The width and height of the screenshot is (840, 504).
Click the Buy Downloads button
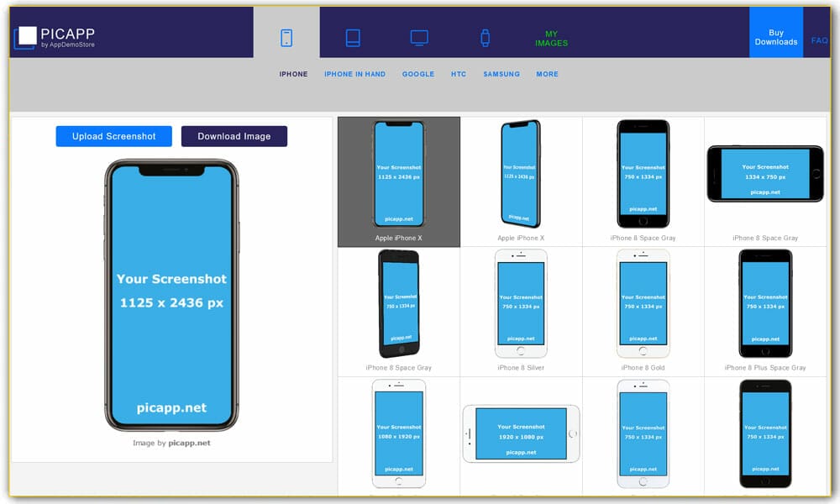775,38
